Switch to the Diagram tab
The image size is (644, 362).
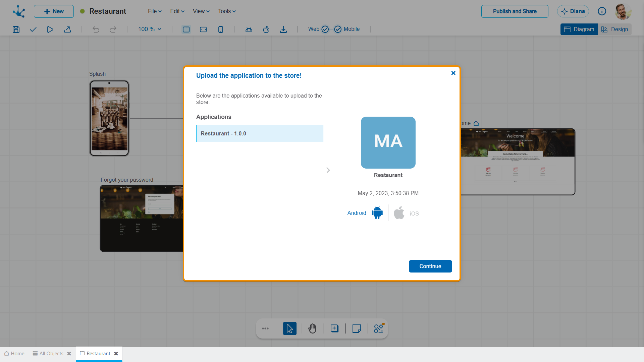tap(579, 29)
